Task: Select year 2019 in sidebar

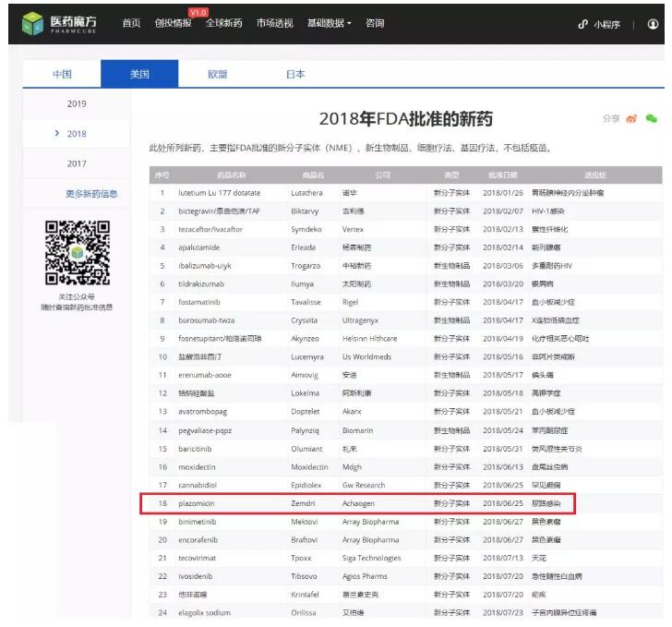Action: [77, 103]
